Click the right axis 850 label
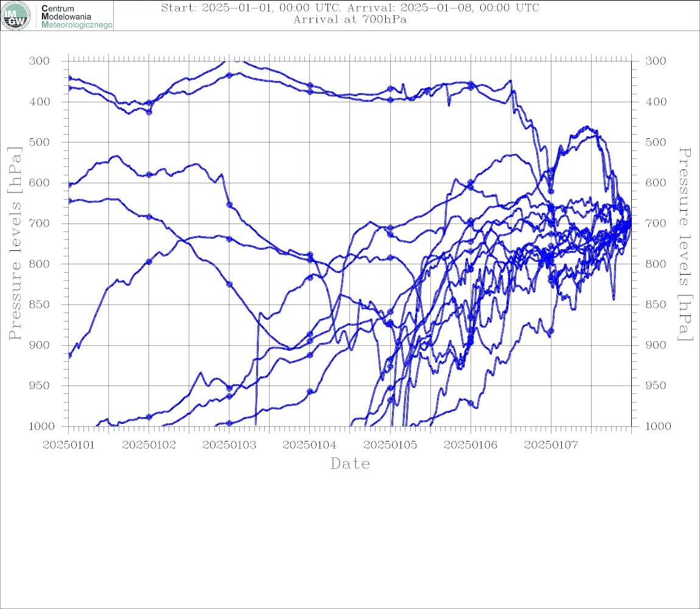 click(x=656, y=304)
